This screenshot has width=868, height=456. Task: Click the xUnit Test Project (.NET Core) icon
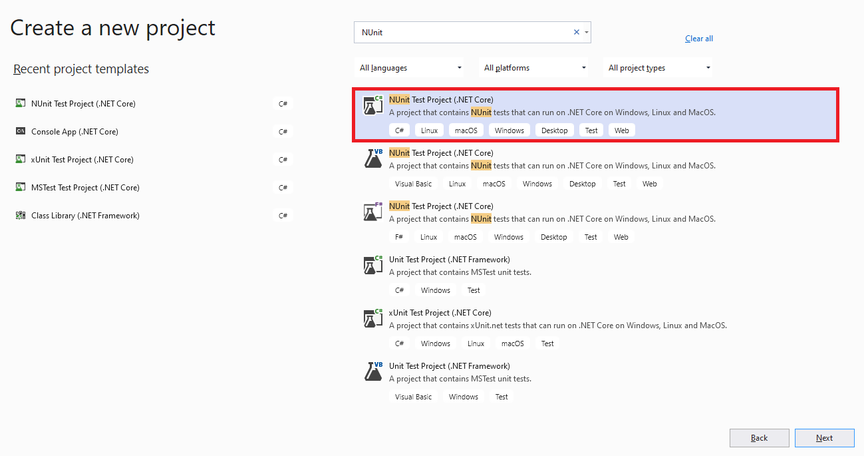pyautogui.click(x=372, y=318)
